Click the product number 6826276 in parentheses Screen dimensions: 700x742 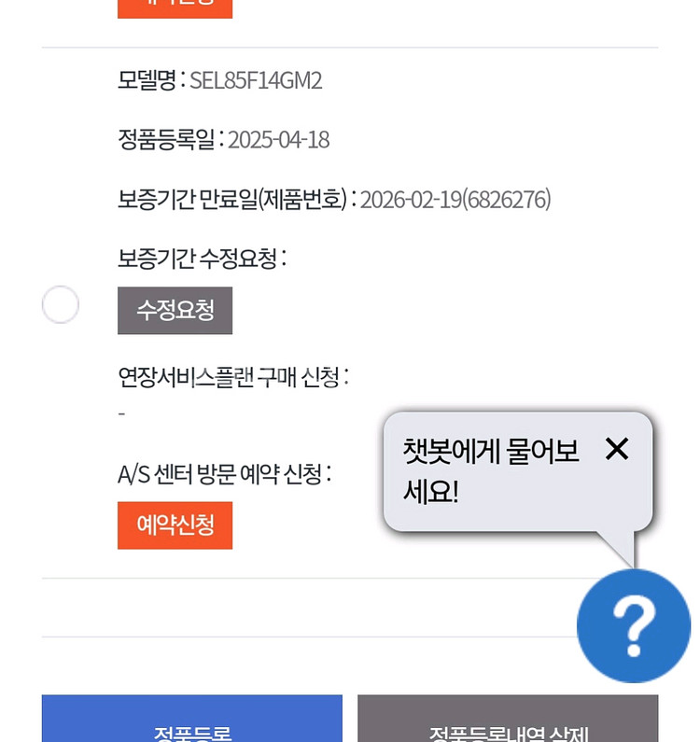coord(507,199)
